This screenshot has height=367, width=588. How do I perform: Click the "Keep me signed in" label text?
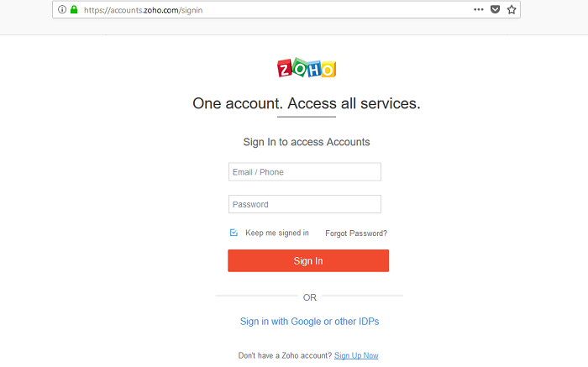click(277, 233)
